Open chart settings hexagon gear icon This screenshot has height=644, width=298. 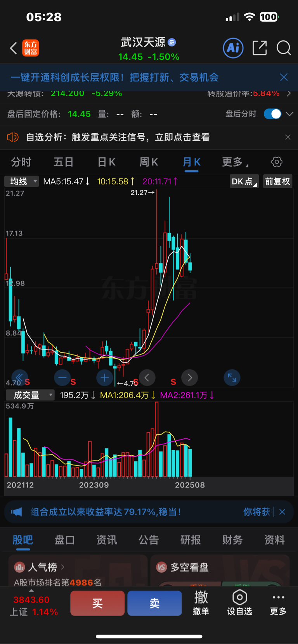coord(277,162)
